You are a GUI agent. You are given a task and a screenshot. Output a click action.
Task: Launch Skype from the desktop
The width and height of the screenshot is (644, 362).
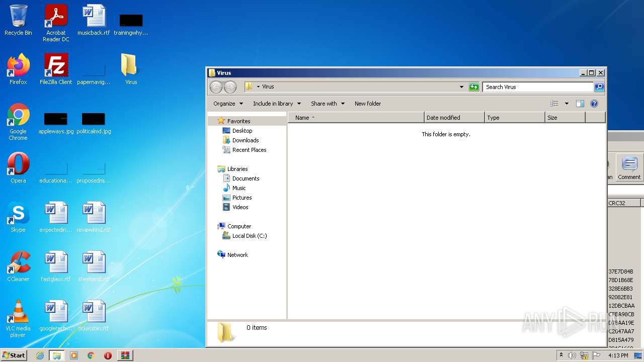[x=18, y=217]
